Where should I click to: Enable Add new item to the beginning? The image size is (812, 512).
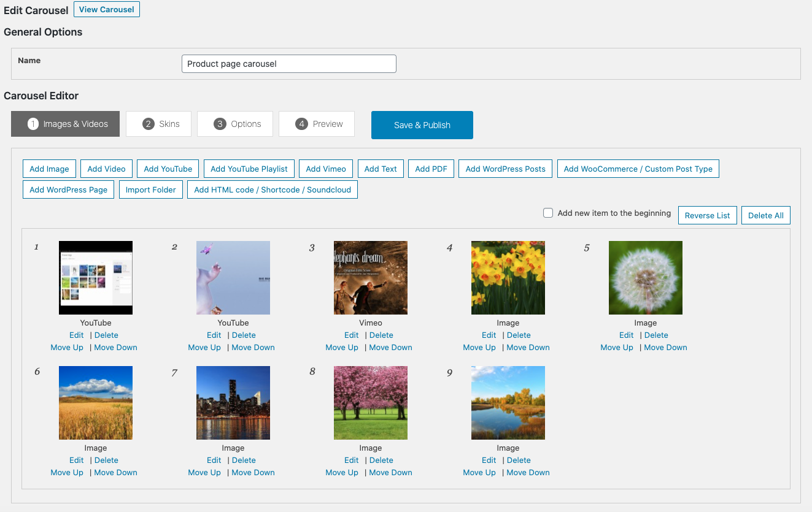pos(548,213)
